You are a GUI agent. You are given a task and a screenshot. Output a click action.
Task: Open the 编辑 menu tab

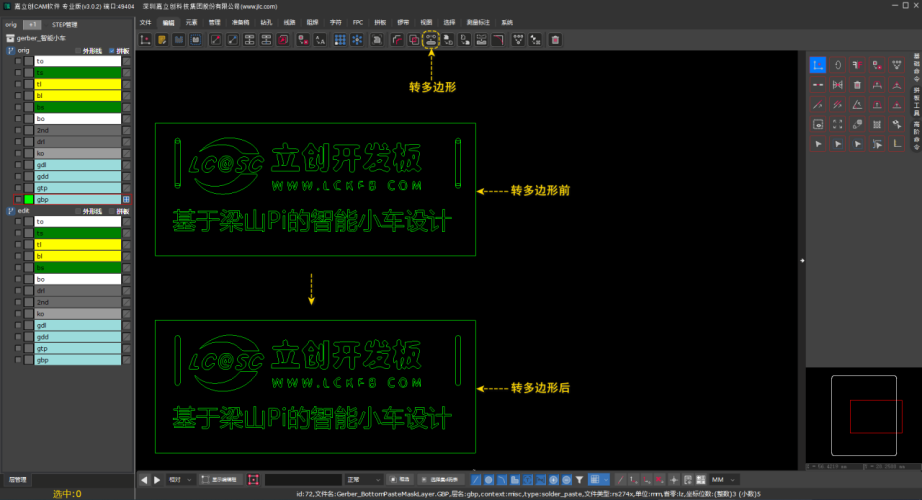click(x=169, y=22)
